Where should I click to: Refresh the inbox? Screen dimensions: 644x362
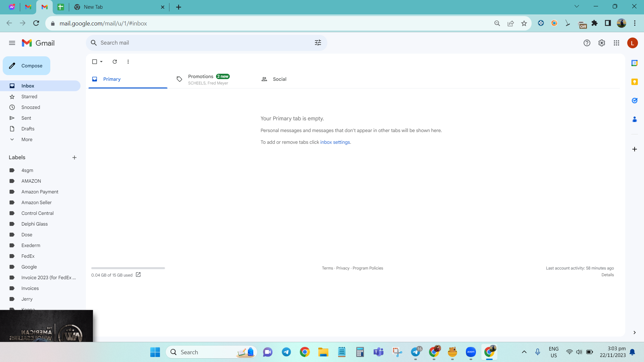click(115, 62)
